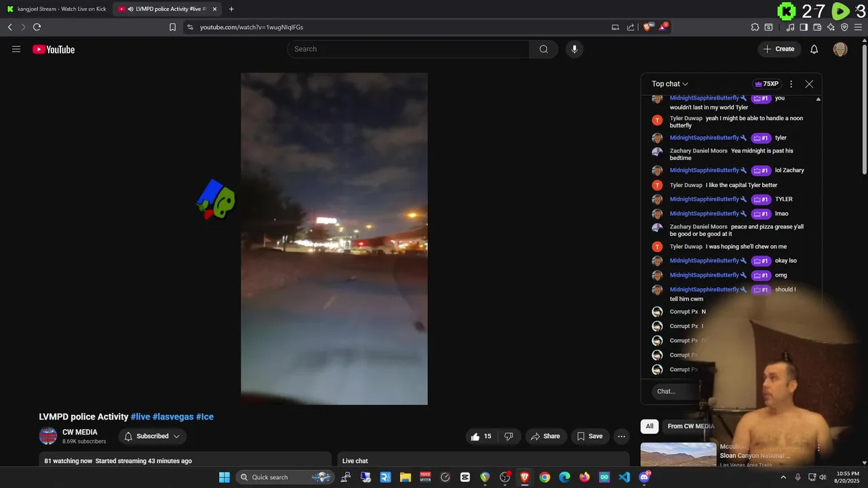
Task: Toggle the browser sidebar panel
Action: pyautogui.click(x=804, y=27)
